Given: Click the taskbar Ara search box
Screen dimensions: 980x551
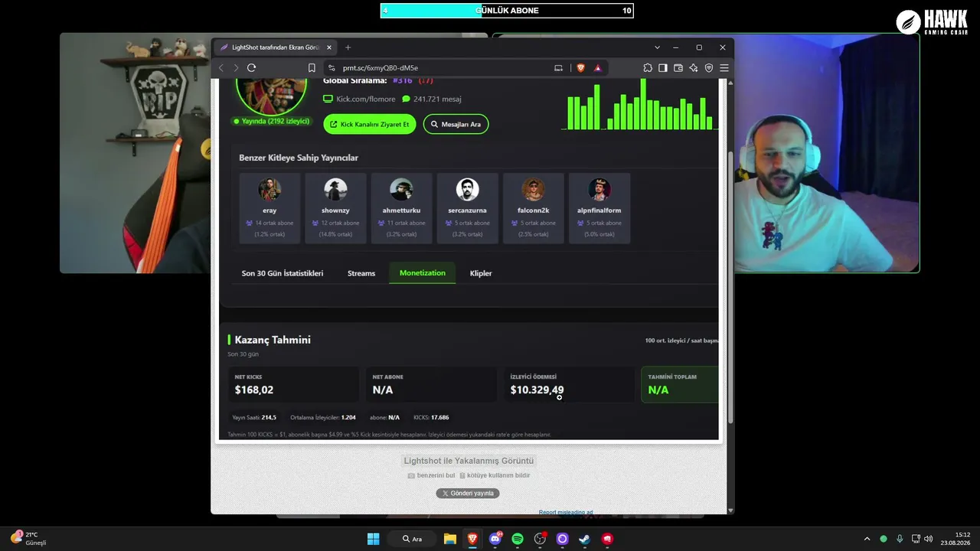Looking at the screenshot, I should click(x=412, y=539).
